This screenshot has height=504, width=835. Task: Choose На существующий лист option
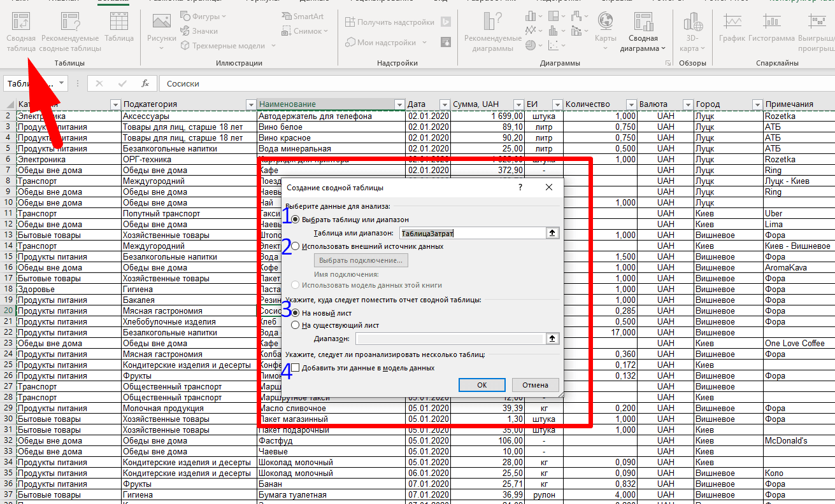click(x=295, y=325)
